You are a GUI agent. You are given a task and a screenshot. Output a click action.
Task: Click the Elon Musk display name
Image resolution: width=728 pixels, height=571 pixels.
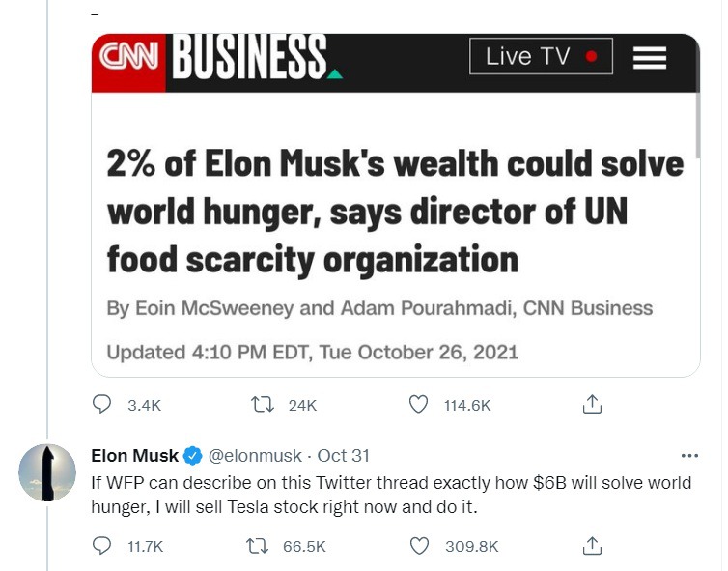134,456
